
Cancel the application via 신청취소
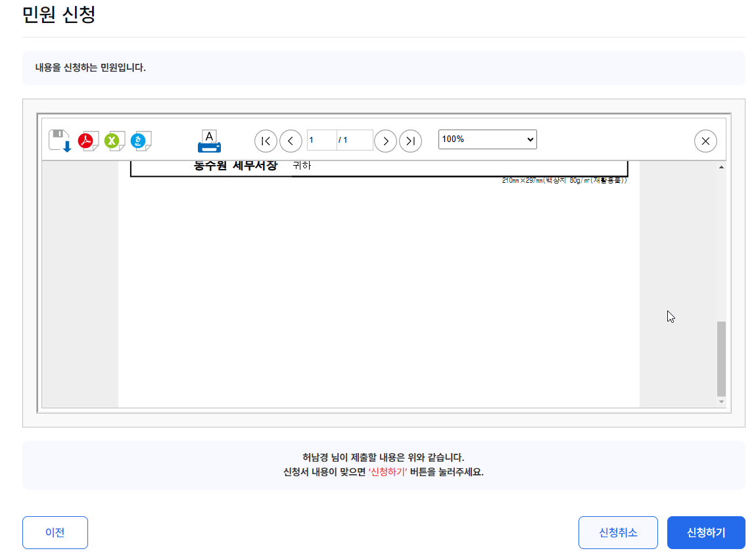[617, 533]
